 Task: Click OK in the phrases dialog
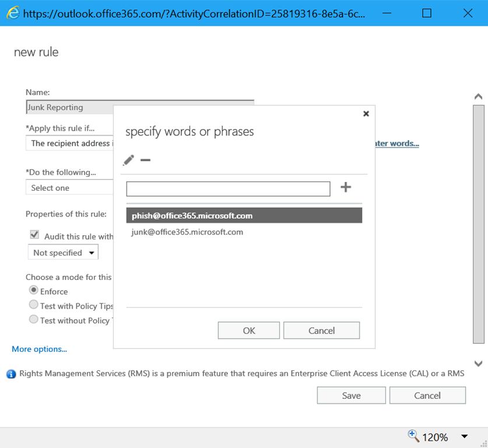249,330
